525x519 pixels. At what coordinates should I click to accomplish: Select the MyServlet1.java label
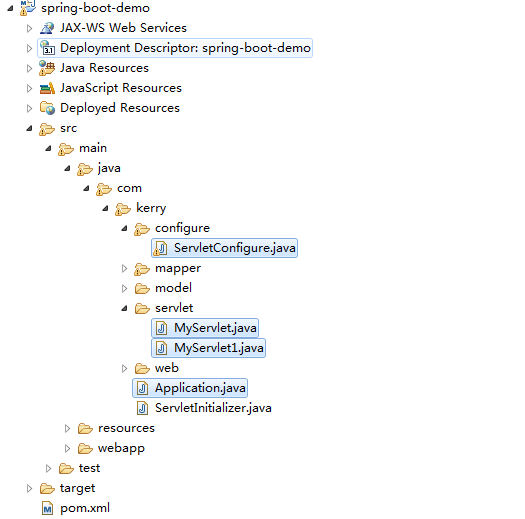[219, 348]
